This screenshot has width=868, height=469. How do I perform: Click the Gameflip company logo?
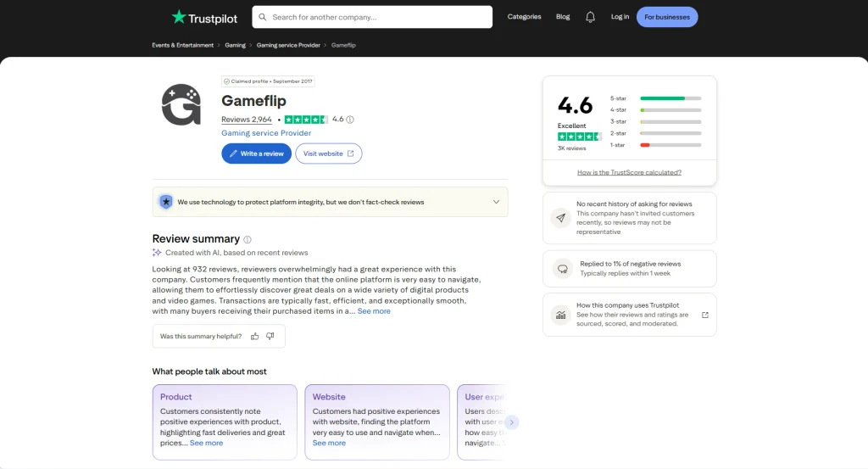pos(181,104)
